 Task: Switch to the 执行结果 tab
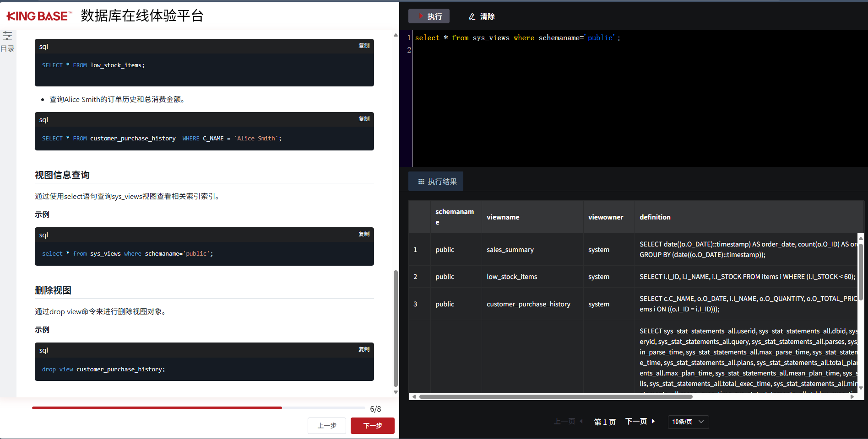pos(436,182)
